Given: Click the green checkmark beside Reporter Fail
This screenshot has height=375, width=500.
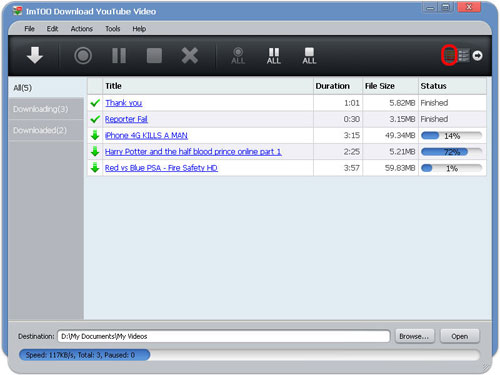Looking at the screenshot, I should [95, 119].
